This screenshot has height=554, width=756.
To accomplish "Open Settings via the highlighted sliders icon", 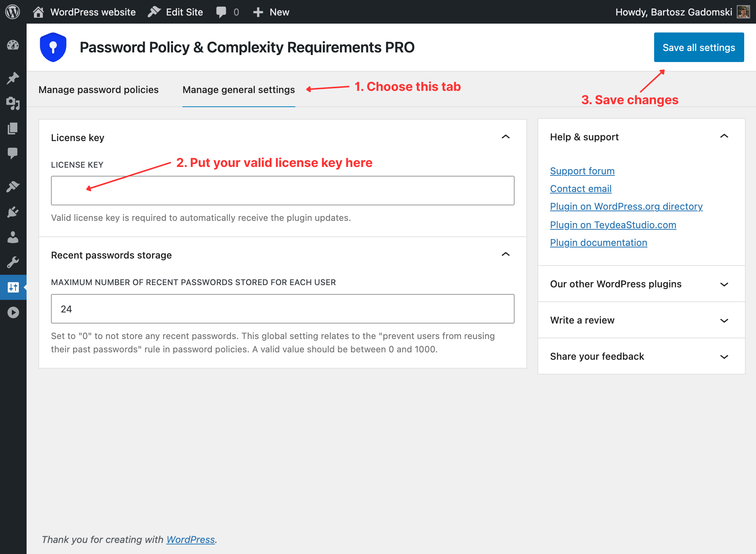I will click(13, 287).
